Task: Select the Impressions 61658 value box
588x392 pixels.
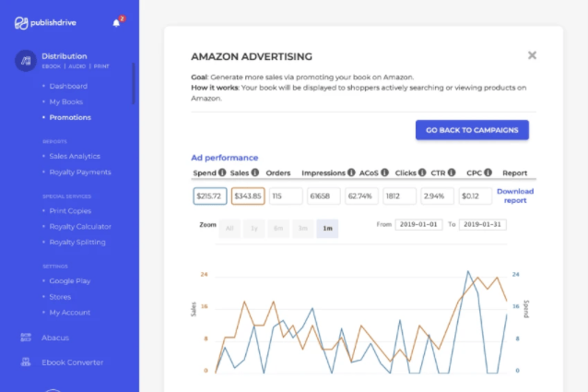Action: (x=323, y=196)
